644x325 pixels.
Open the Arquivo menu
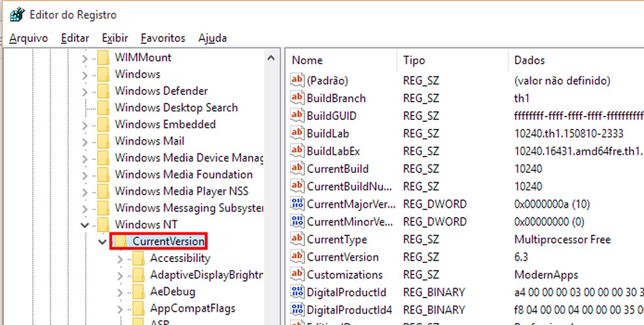(x=28, y=38)
